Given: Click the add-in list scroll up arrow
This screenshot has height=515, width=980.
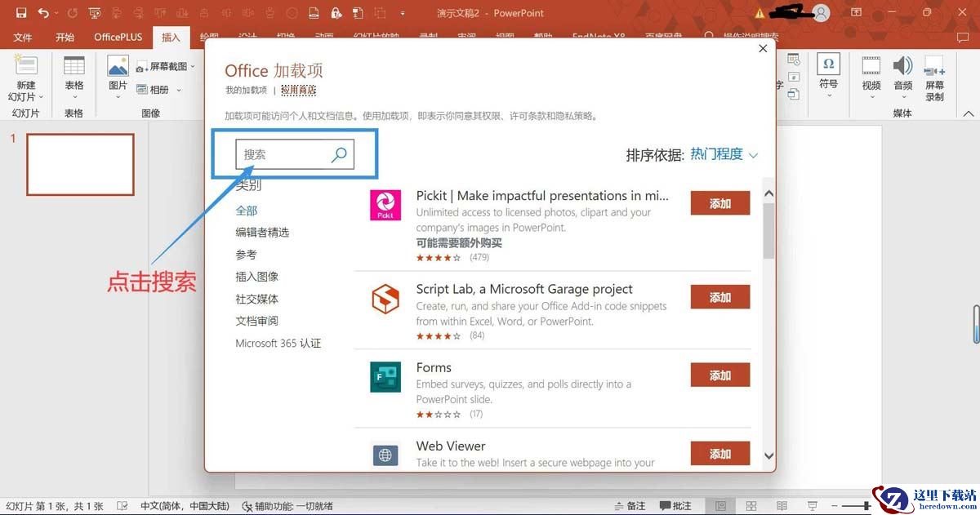Looking at the screenshot, I should [768, 193].
